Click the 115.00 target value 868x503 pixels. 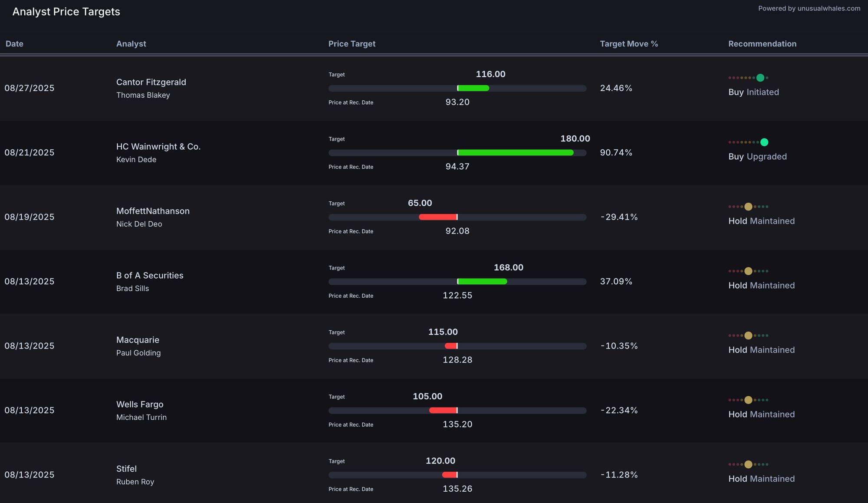443,332
